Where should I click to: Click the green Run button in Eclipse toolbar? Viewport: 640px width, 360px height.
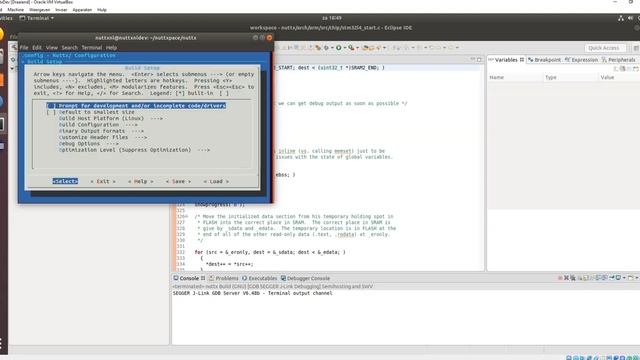(339, 48)
